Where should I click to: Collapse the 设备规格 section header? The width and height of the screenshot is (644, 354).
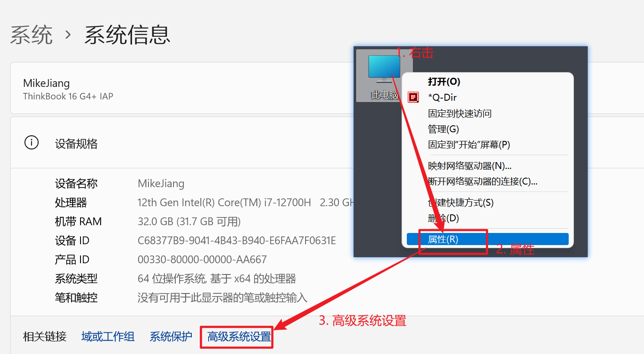pos(182,143)
